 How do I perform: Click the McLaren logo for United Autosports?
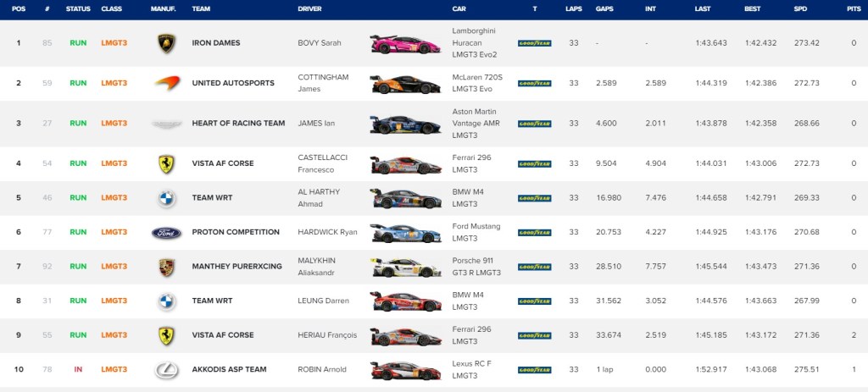[167, 83]
